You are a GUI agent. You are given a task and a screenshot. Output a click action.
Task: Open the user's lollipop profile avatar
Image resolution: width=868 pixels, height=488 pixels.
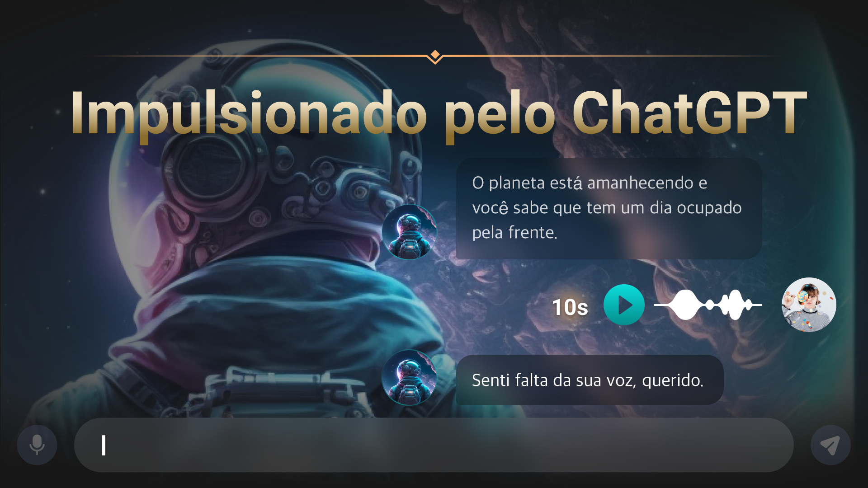tap(809, 305)
